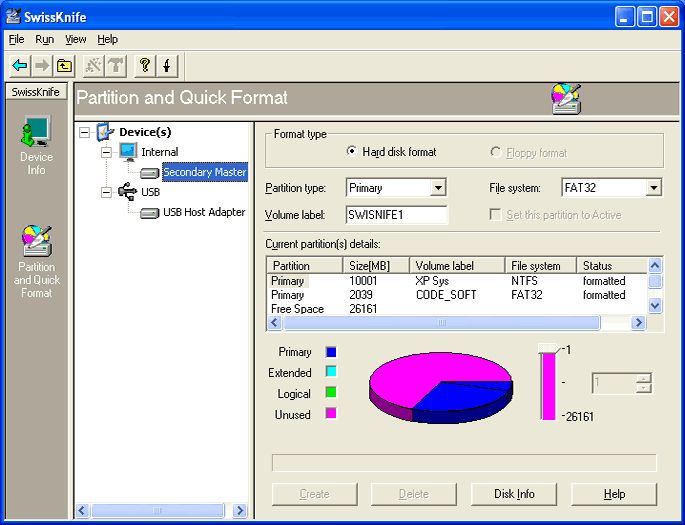Screen dimensions: 685x525
Task: Click the hammer tool toolbar icon
Action: [115, 66]
